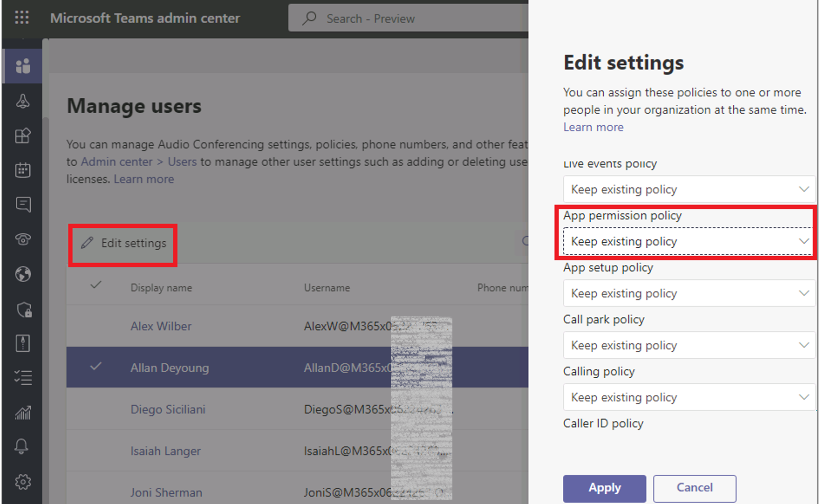
Task: Click the Notifications bell icon
Action: click(x=22, y=446)
